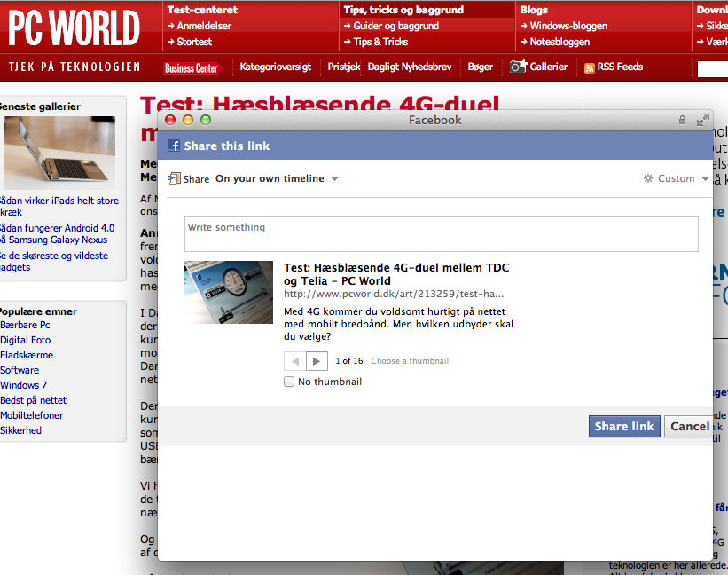Open the Stortest menu item
Screen dimensions: 728x575
click(194, 42)
